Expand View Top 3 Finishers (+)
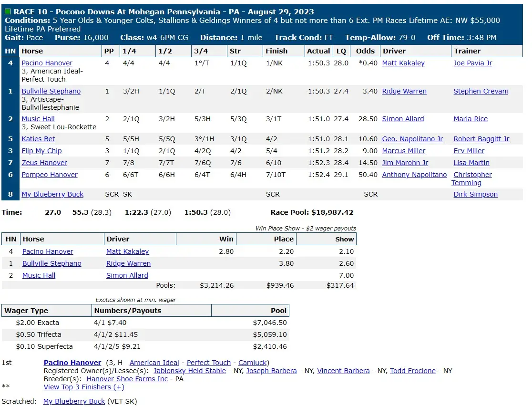Image resolution: width=532 pixels, height=407 pixels. 84,387
